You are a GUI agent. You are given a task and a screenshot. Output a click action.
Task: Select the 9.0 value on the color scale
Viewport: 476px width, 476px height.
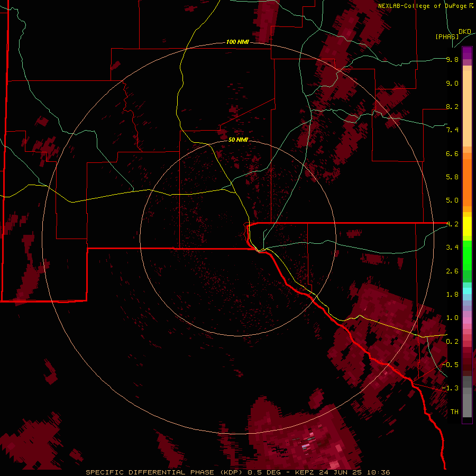[x=452, y=83]
